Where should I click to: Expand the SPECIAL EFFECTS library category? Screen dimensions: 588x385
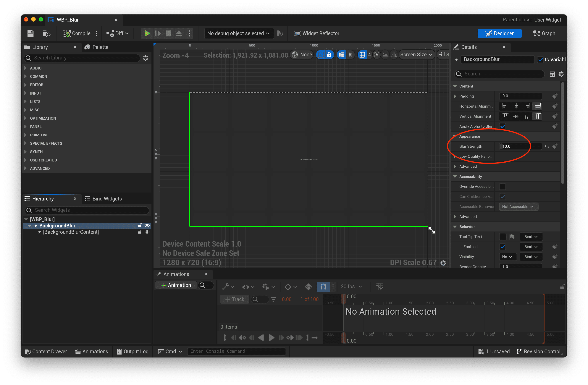tap(46, 143)
